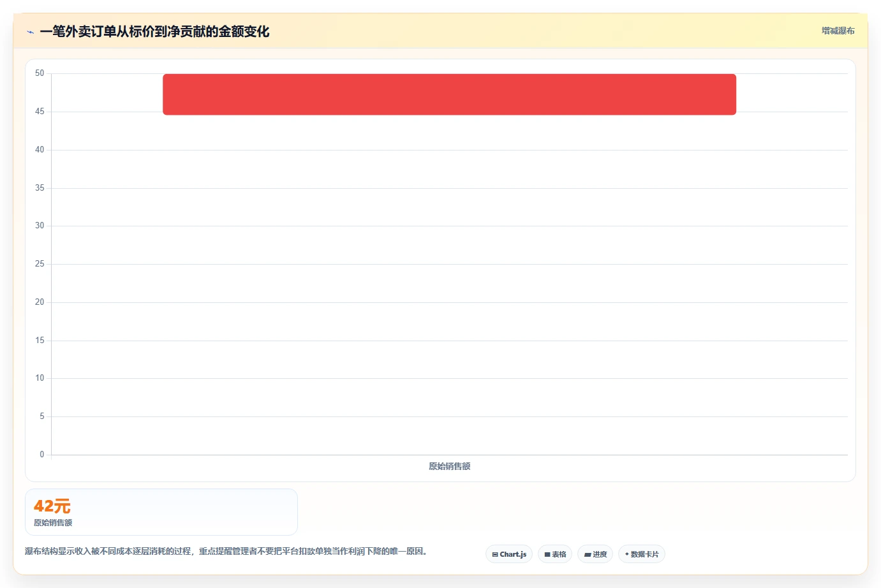The height and width of the screenshot is (588, 881).
Task: Click the 42元 value in data card
Action: click(52, 506)
